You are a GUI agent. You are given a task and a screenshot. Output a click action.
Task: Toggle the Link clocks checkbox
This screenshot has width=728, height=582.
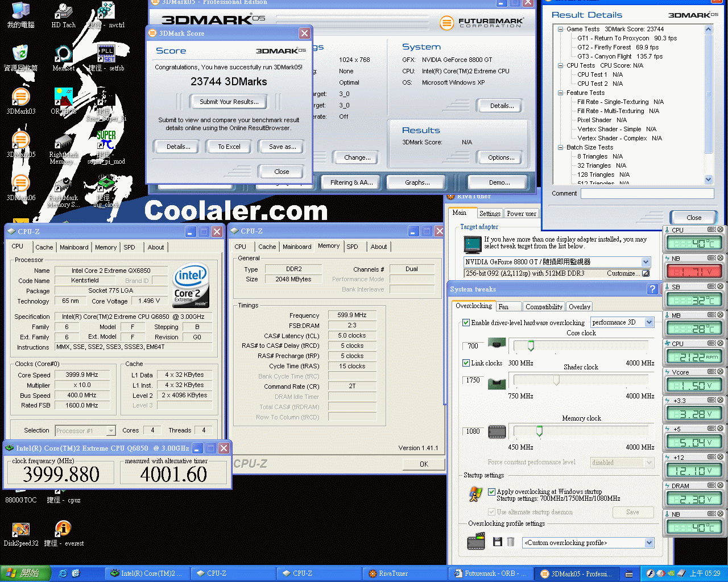click(466, 363)
